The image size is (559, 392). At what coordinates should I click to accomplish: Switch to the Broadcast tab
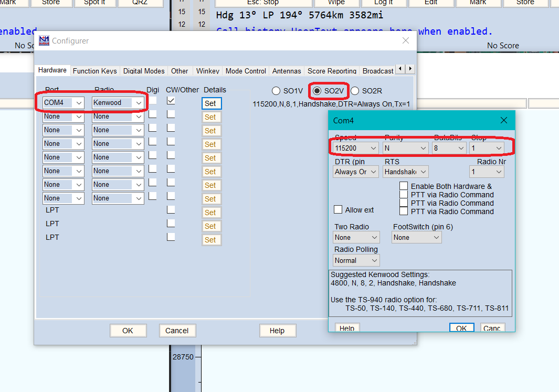378,71
